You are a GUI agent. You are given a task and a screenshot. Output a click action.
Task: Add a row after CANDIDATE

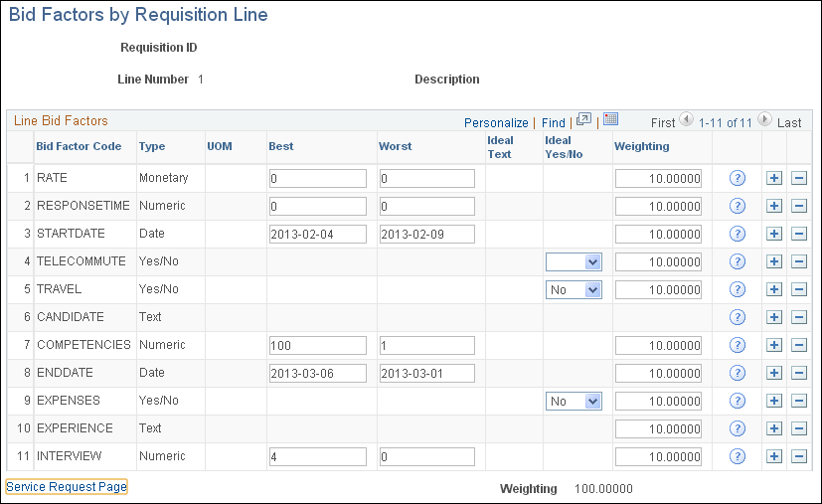click(x=773, y=317)
